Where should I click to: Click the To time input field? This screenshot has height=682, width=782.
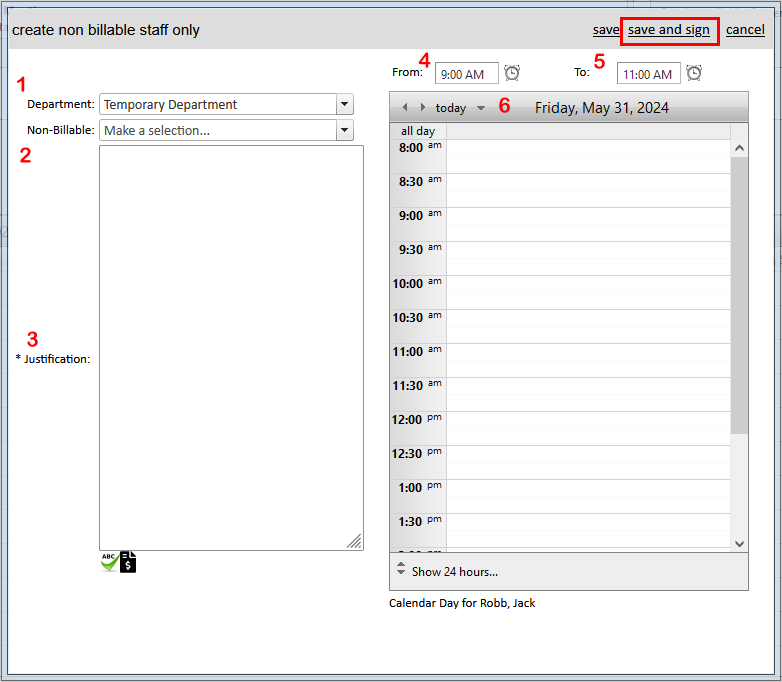click(x=648, y=74)
